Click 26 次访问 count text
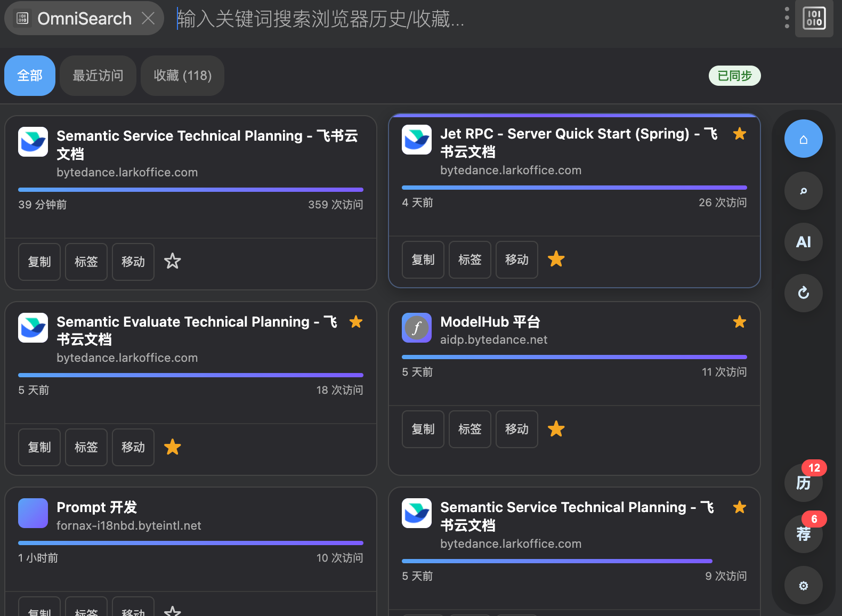842x616 pixels. point(723,202)
